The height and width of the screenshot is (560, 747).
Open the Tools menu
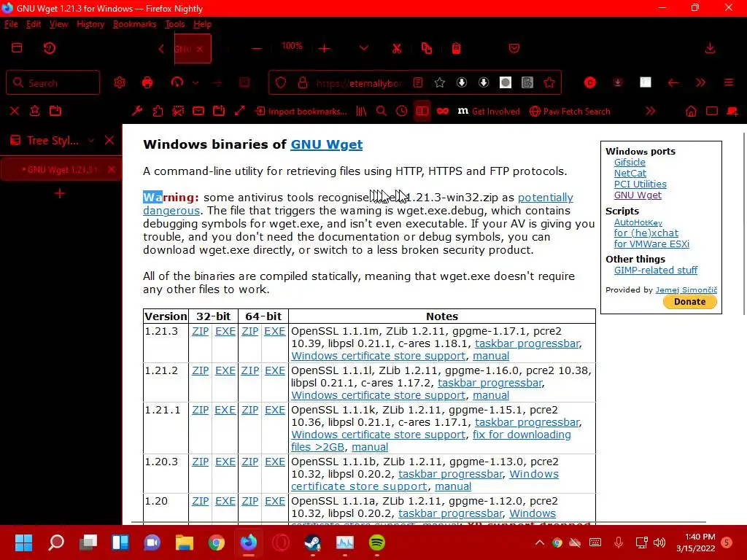tap(175, 24)
